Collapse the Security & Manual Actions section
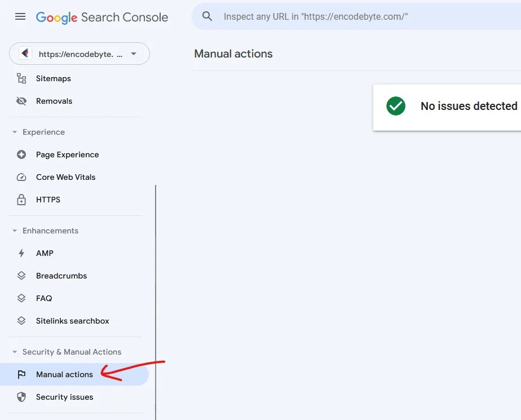The width and height of the screenshot is (521, 420). [x=14, y=352]
